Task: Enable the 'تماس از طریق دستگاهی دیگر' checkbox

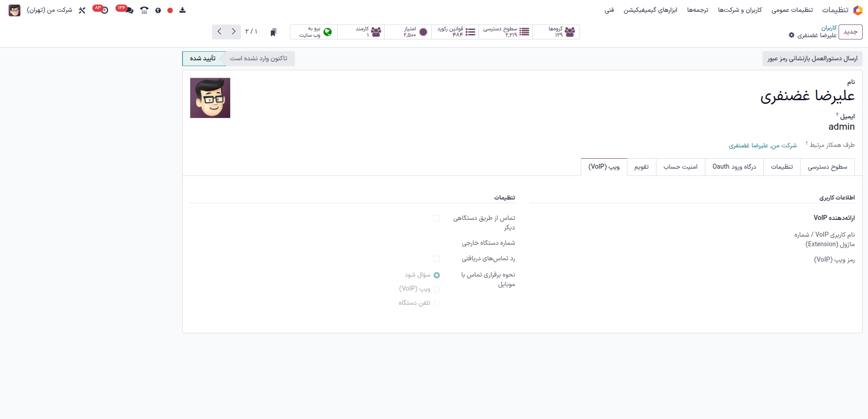Action: 437,219
